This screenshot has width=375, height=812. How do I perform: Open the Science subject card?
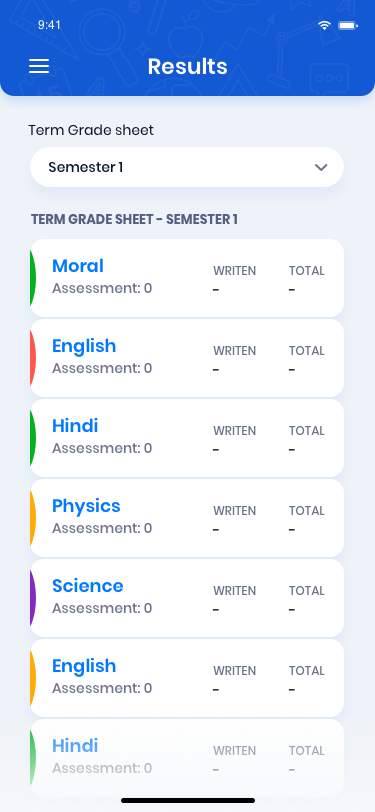[187, 598]
